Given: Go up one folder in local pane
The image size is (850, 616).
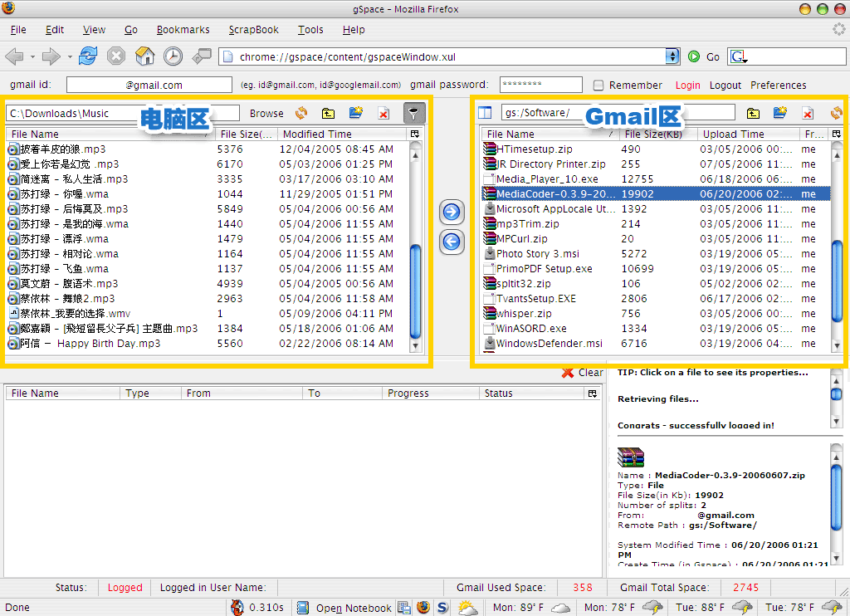Looking at the screenshot, I should click(329, 113).
